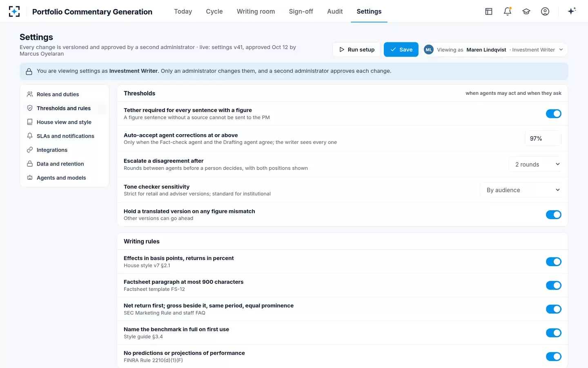This screenshot has height=368, width=588.
Task: Click the 97% auto-accept threshold field
Action: pos(543,139)
